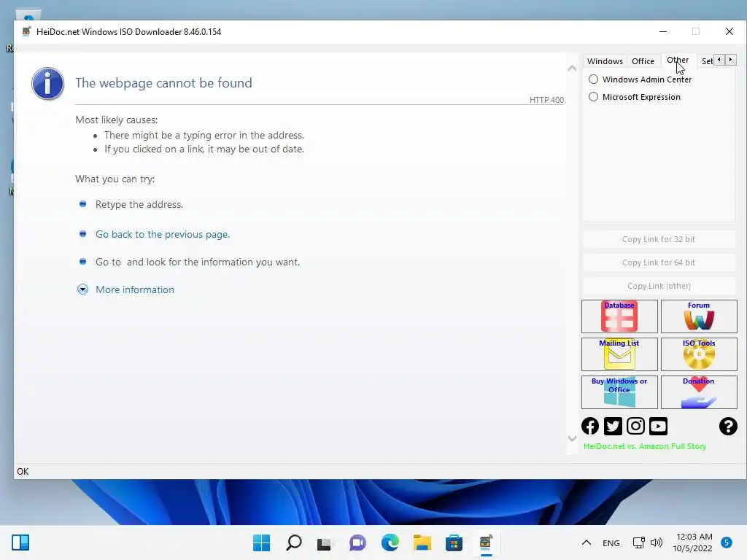Launch Microsoft Edge from taskbar
The height and width of the screenshot is (560, 747).
[390, 542]
